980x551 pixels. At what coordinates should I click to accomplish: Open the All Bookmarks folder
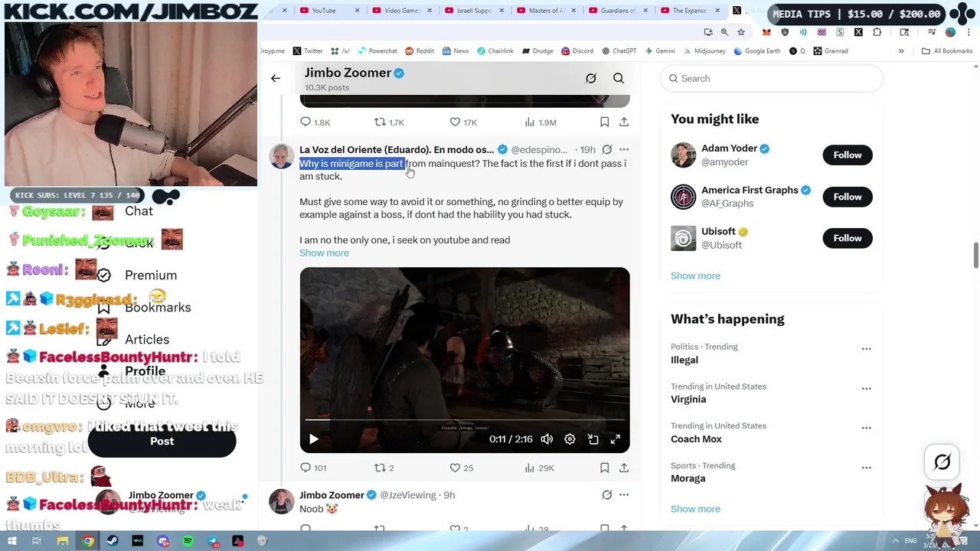click(x=946, y=51)
